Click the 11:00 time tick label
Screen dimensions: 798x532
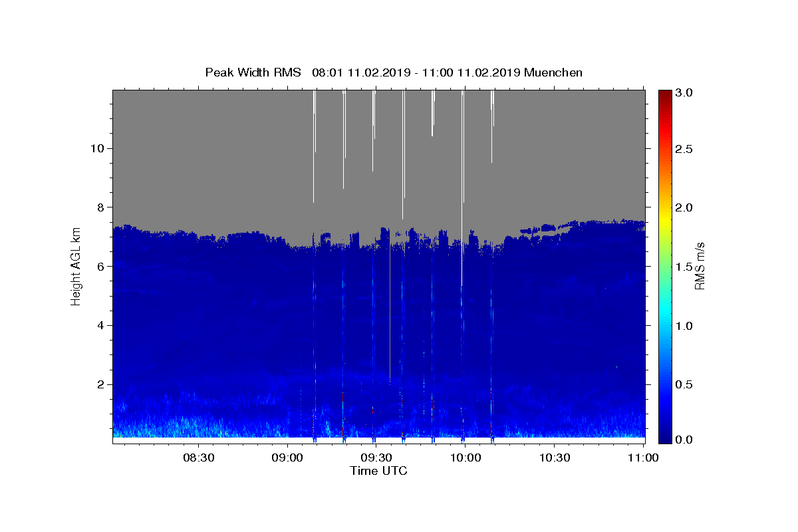(643, 458)
